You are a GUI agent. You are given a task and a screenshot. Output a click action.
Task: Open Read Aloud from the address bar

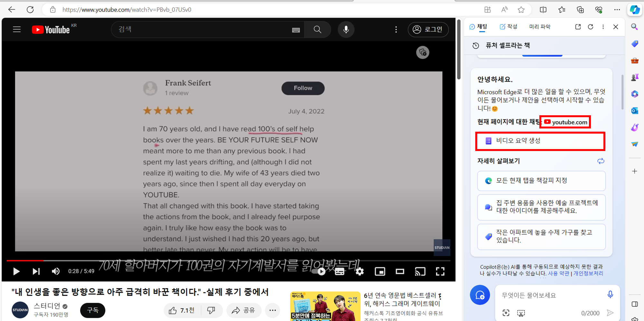504,10
